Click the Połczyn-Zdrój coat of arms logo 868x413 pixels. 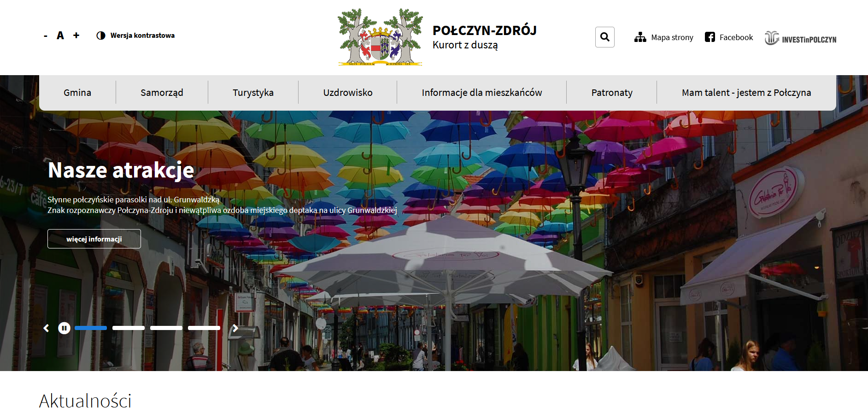(x=380, y=38)
